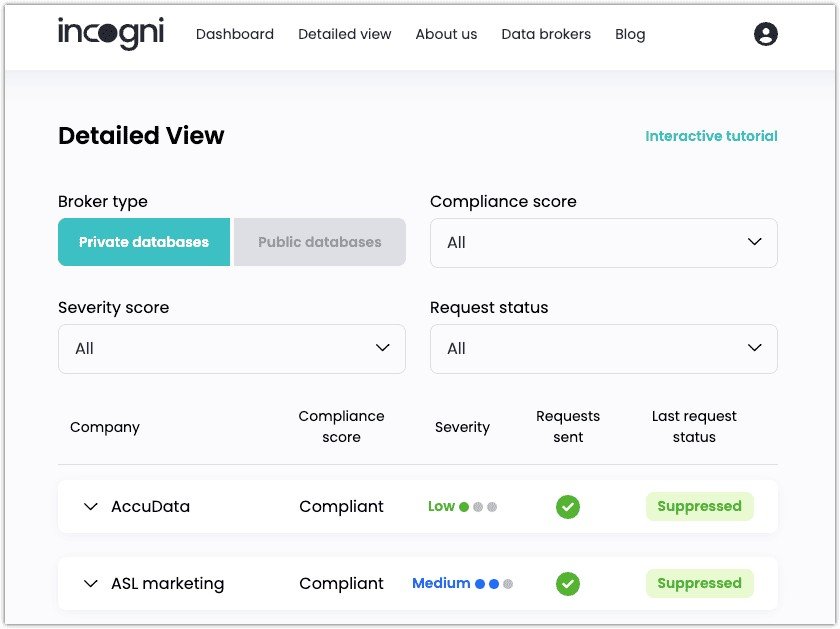Open the Severity score dropdown
This screenshot has height=629, width=840.
(232, 349)
